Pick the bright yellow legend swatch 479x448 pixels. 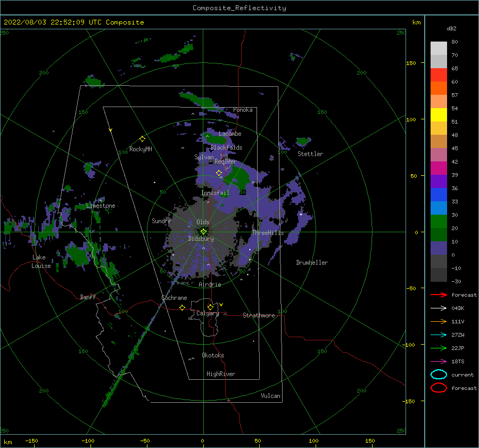439,115
